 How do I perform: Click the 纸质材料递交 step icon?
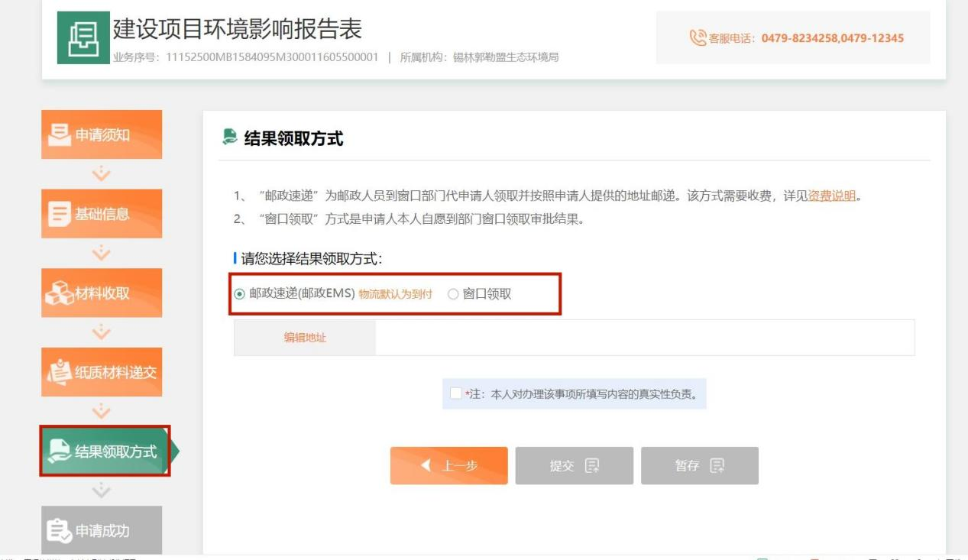(x=60, y=372)
